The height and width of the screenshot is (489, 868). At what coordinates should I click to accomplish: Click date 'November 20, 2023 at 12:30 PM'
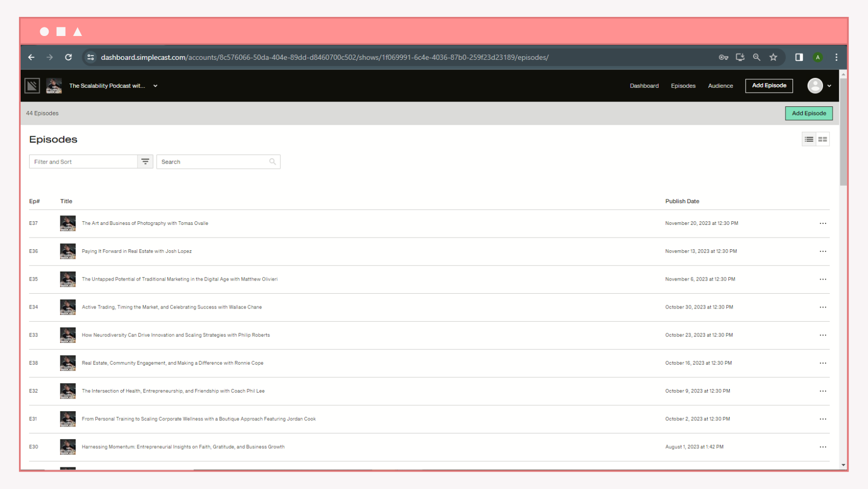tap(701, 223)
